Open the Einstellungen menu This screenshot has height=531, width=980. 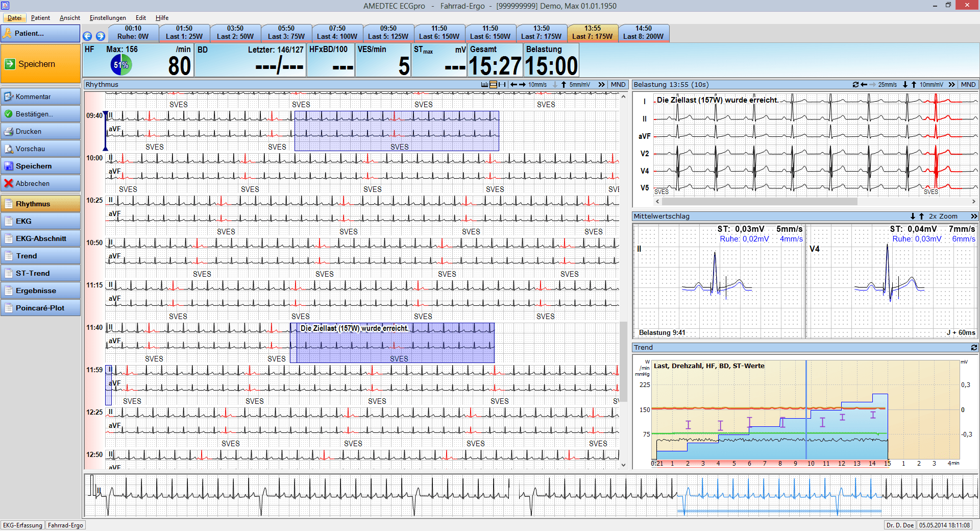[x=108, y=18]
